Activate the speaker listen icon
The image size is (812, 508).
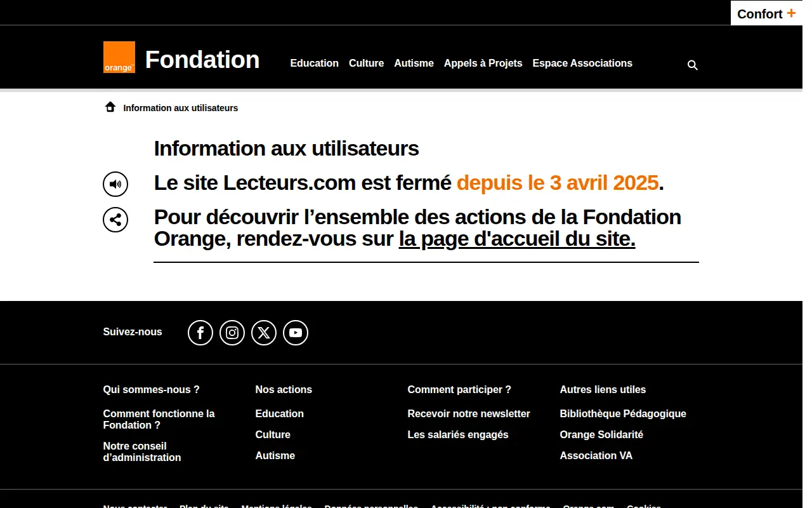tap(115, 184)
